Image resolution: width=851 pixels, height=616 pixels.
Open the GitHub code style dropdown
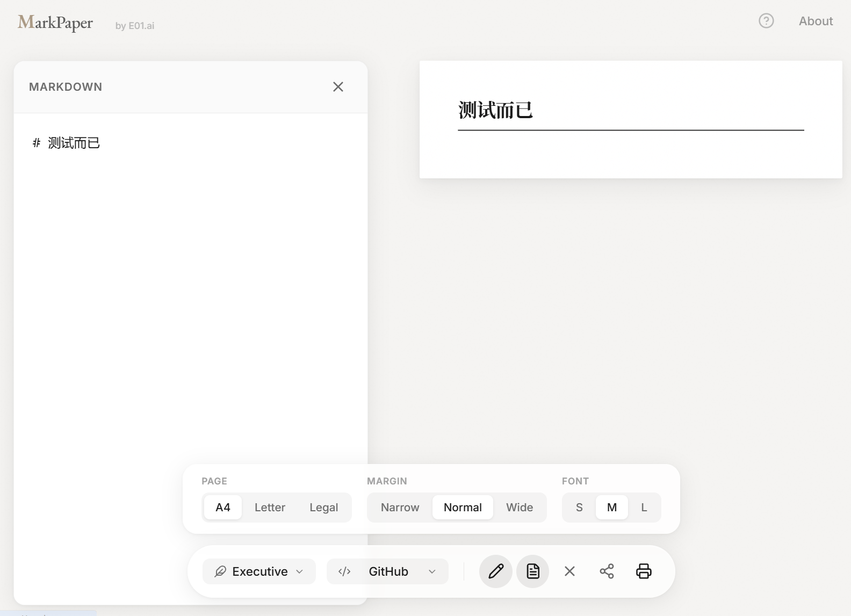point(387,571)
